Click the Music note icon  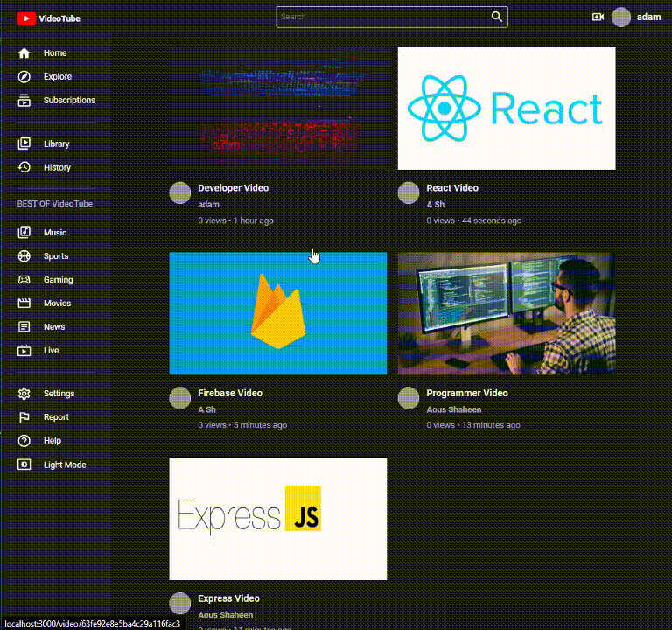pos(24,232)
